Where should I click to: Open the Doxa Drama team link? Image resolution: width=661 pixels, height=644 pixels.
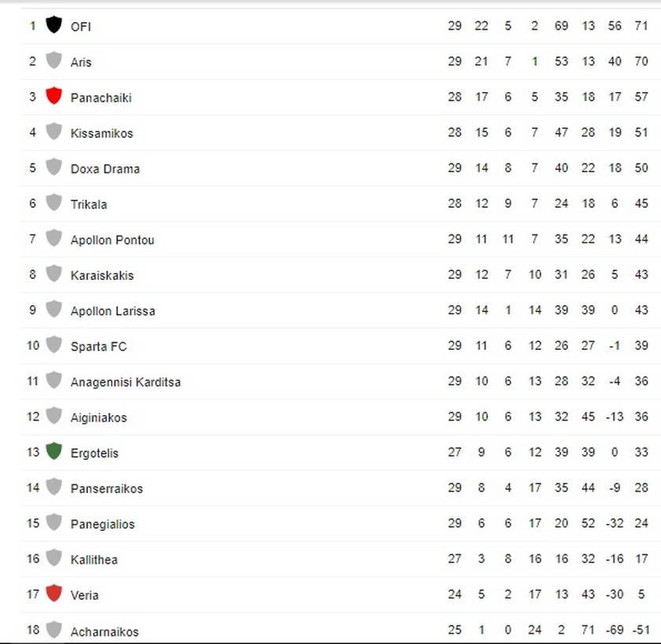105,169
